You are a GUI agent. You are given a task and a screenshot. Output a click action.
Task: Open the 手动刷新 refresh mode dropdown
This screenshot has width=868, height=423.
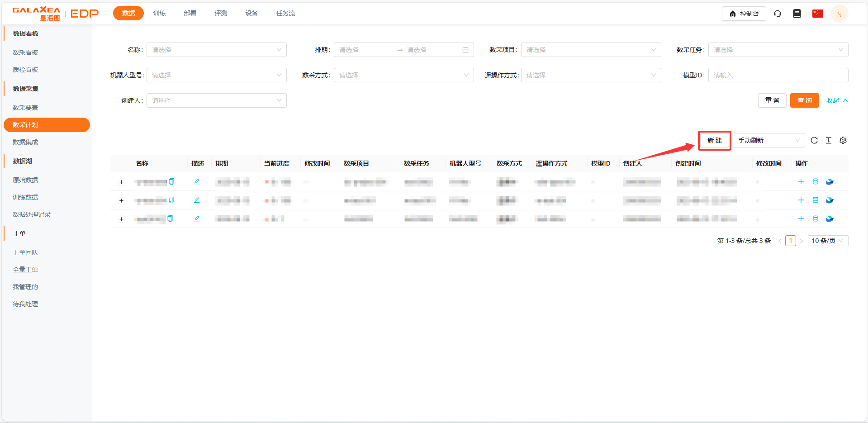tap(768, 140)
